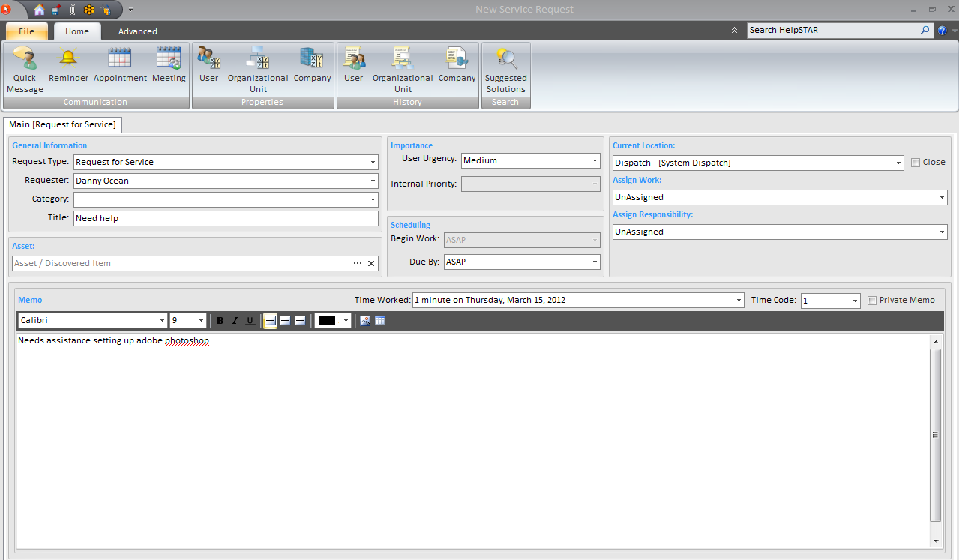The height and width of the screenshot is (560, 959).
Task: Expand the Request Type dropdown
Action: point(373,162)
